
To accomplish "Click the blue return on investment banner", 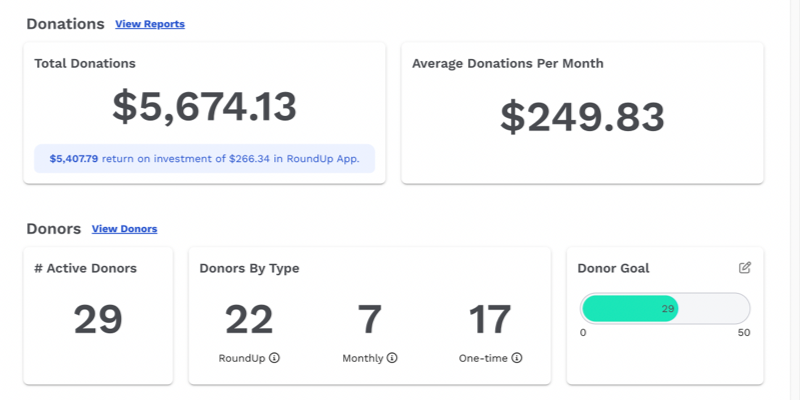I will point(204,158).
